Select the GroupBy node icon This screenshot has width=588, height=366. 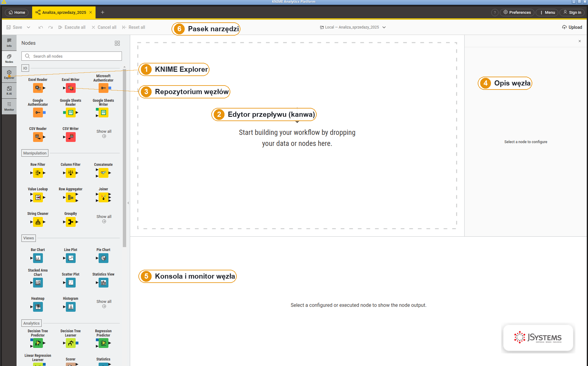click(x=71, y=222)
